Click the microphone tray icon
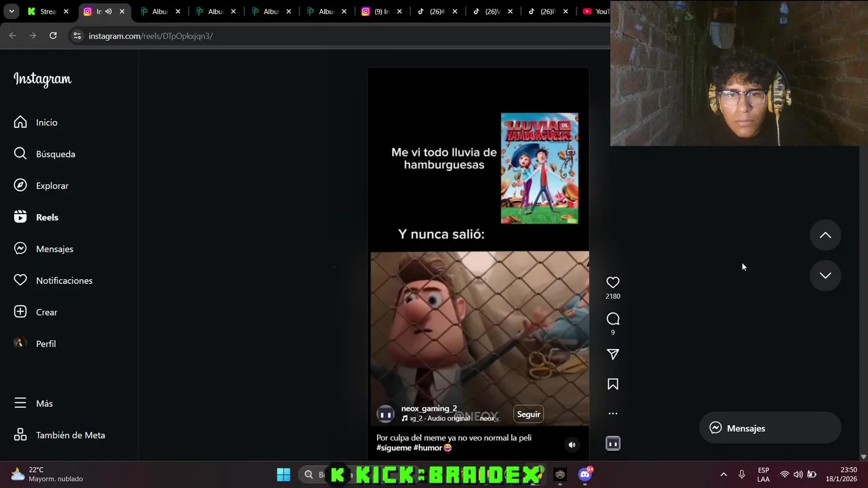Screen dimensions: 868x488 742,474
